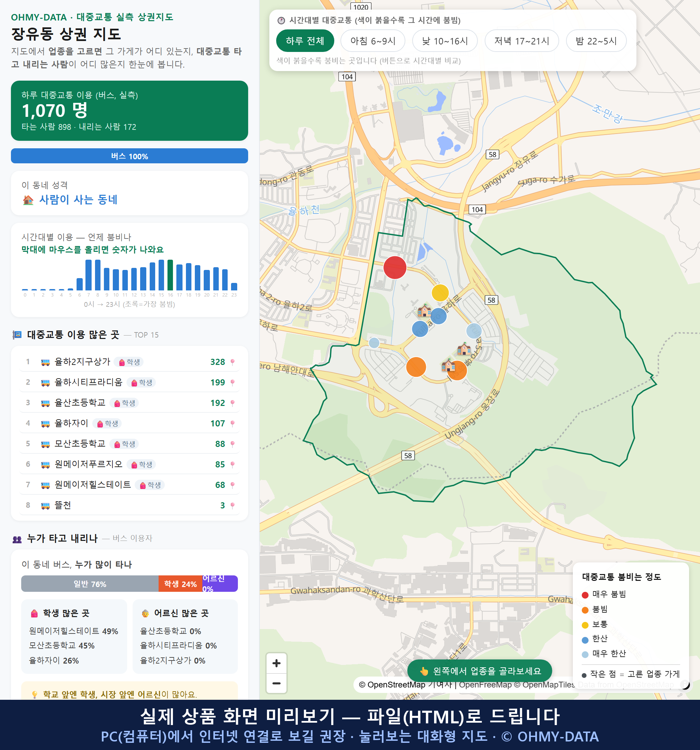Image resolution: width=700 pixels, height=750 pixels.
Task: Click the bus icon beside 원메이저힐스테이트
Action: (45, 485)
